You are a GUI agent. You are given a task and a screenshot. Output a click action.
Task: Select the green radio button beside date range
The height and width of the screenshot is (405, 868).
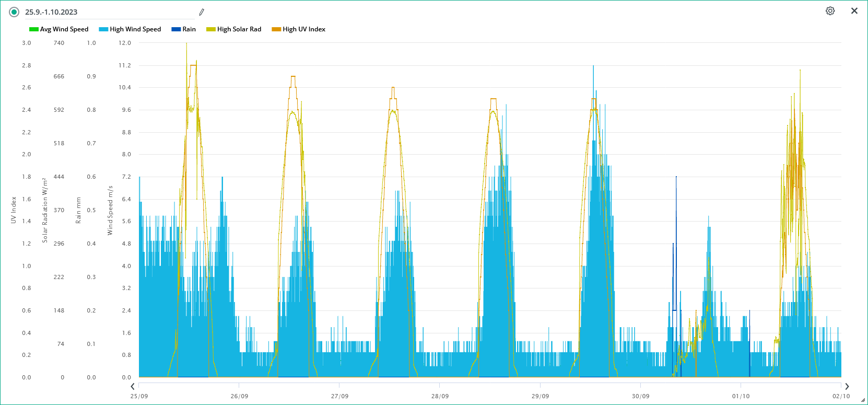tap(14, 12)
